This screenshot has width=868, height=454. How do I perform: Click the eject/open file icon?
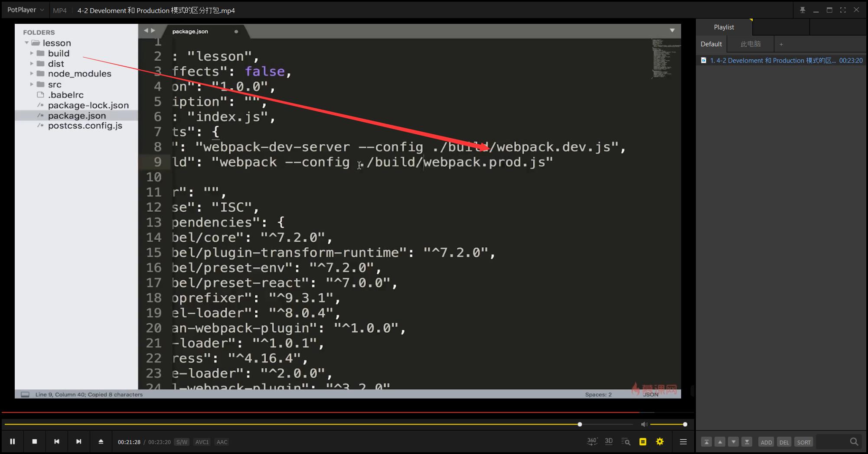tap(101, 441)
